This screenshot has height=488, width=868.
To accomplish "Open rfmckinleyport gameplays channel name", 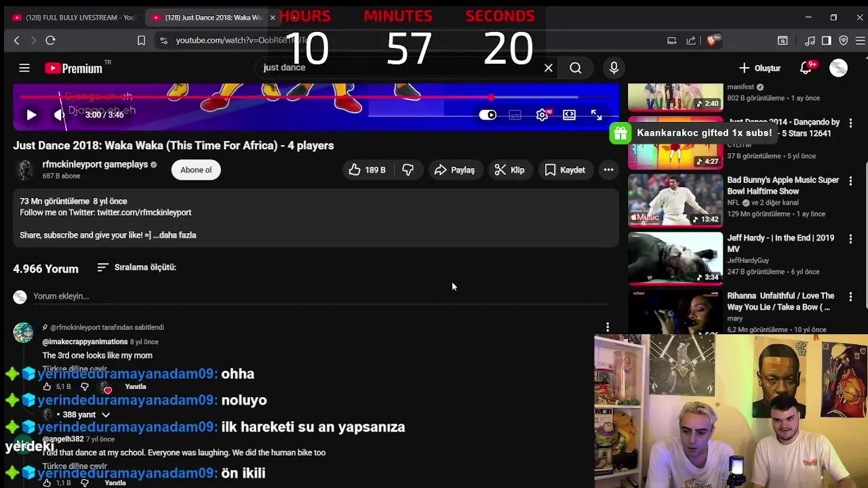I will [x=95, y=164].
